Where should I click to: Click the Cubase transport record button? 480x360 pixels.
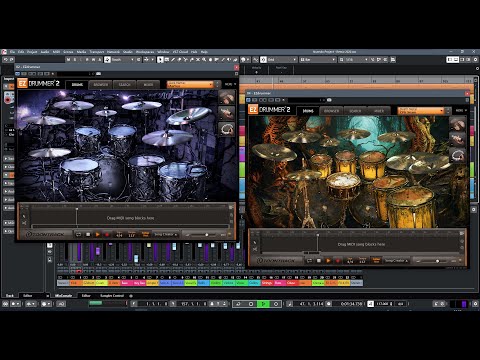pos(276,304)
